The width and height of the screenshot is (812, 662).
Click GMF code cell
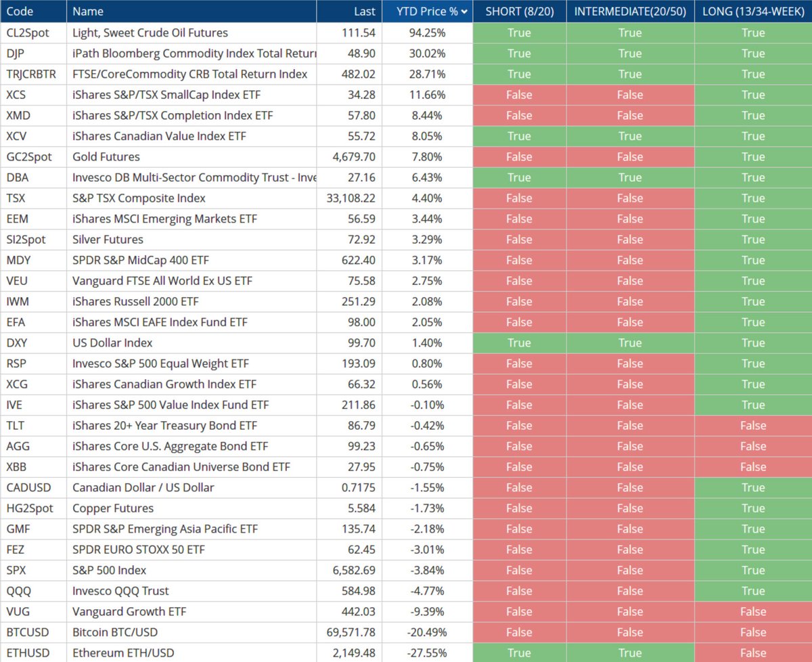(33, 528)
